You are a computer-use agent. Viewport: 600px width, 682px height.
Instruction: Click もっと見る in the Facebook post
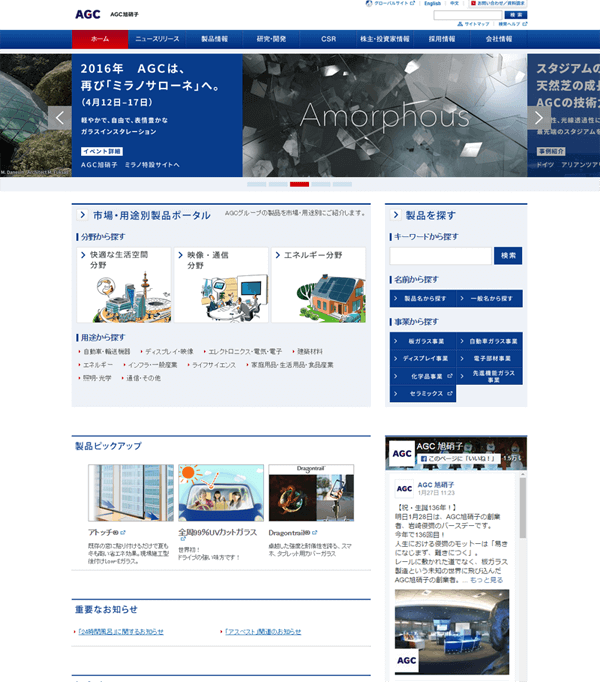pyautogui.click(x=486, y=580)
